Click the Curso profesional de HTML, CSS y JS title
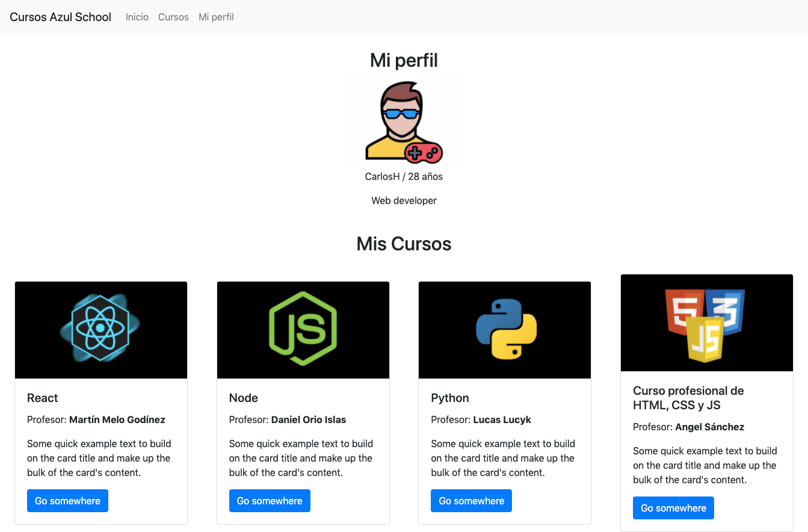The height and width of the screenshot is (532, 808). click(688, 398)
